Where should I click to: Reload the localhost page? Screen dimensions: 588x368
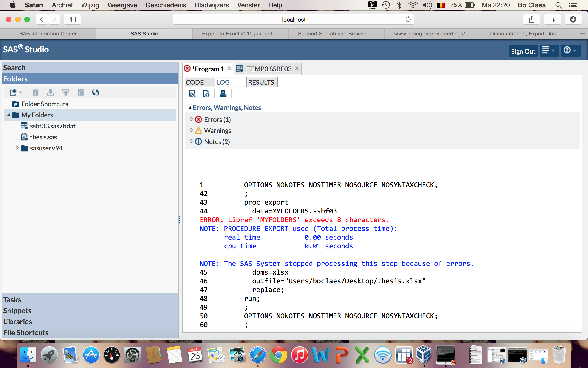pos(408,19)
